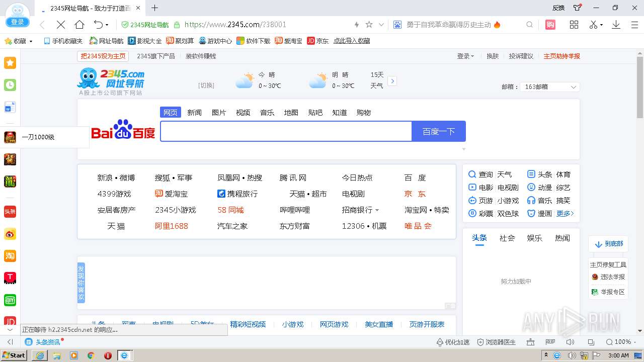Open sidebar Toutiao red icon

coord(10,212)
